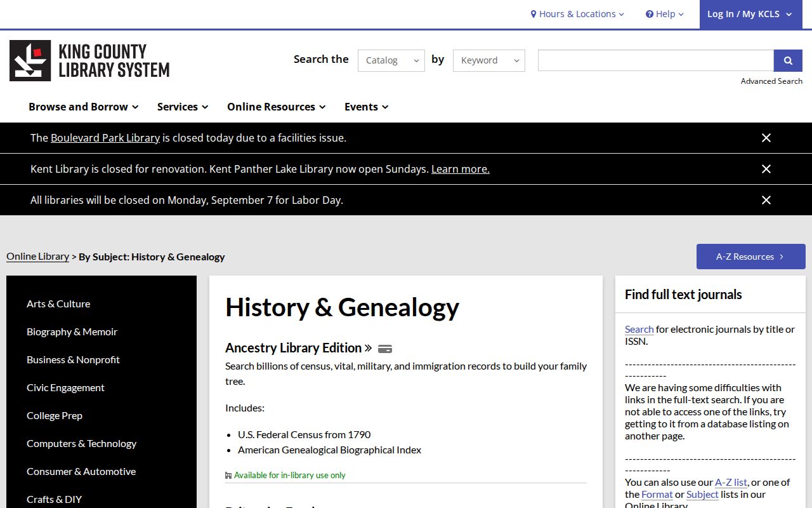The height and width of the screenshot is (508, 812).
Task: Click the Subject lists link
Action: [x=702, y=494]
